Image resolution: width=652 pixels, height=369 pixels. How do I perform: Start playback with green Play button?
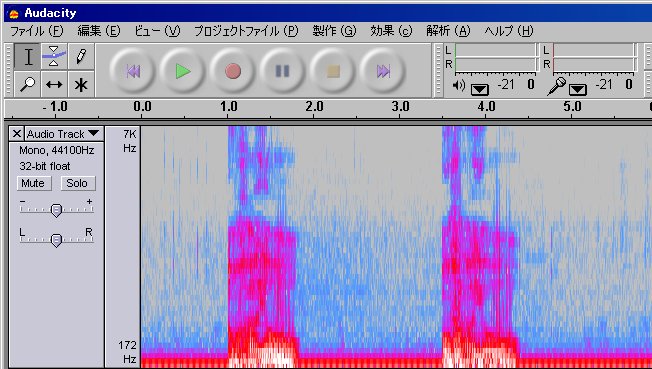pyautogui.click(x=183, y=71)
